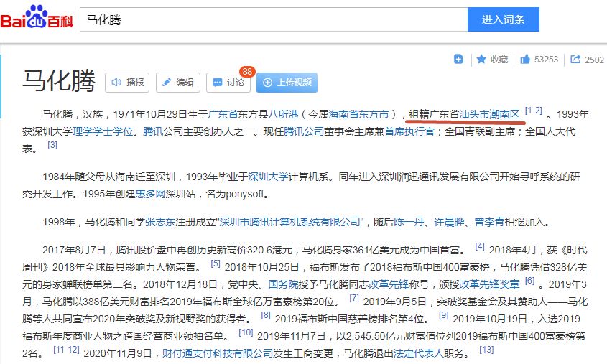The width and height of the screenshot is (607, 364).
Task: Click the share count 2502
Action: click(594, 60)
